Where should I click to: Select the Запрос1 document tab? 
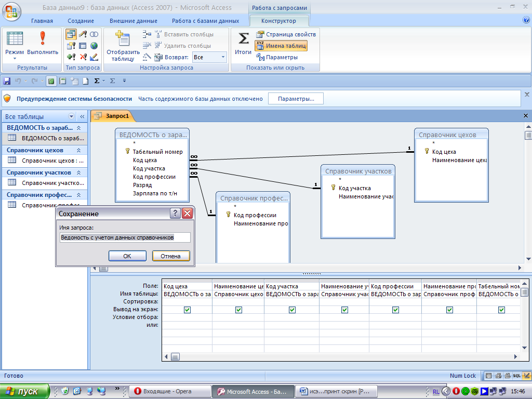(113, 116)
